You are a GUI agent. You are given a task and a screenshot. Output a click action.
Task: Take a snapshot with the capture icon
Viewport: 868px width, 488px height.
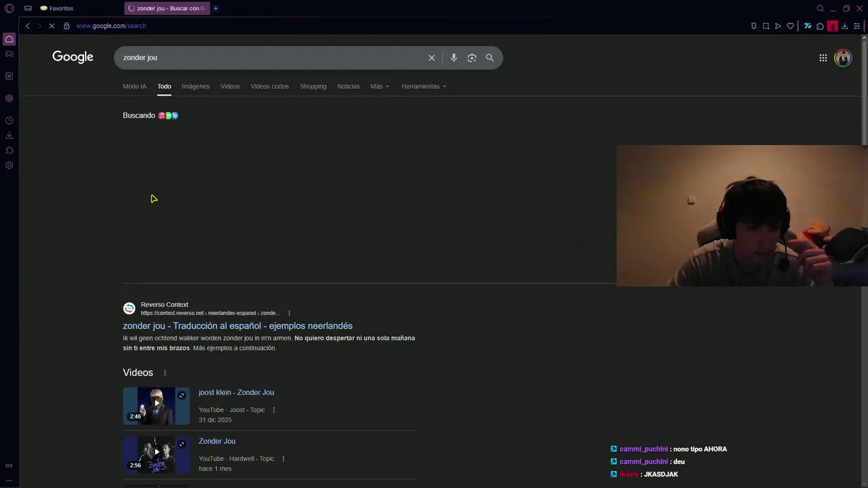[766, 26]
